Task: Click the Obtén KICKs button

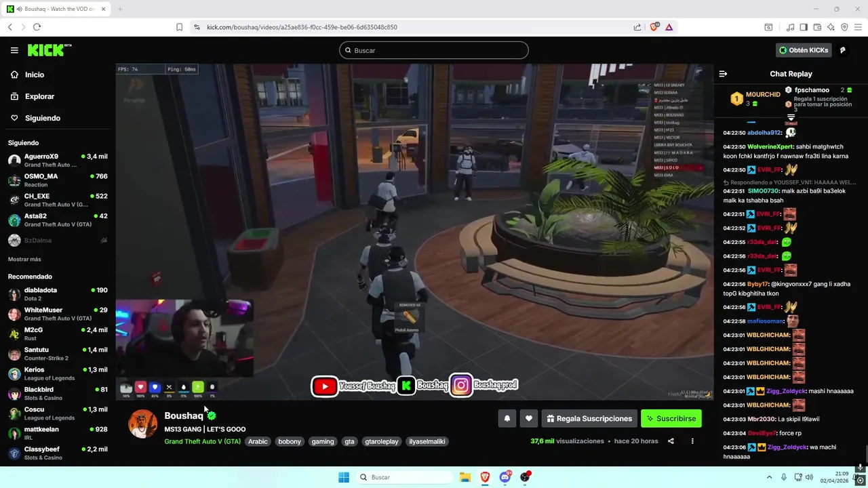Action: (804, 50)
